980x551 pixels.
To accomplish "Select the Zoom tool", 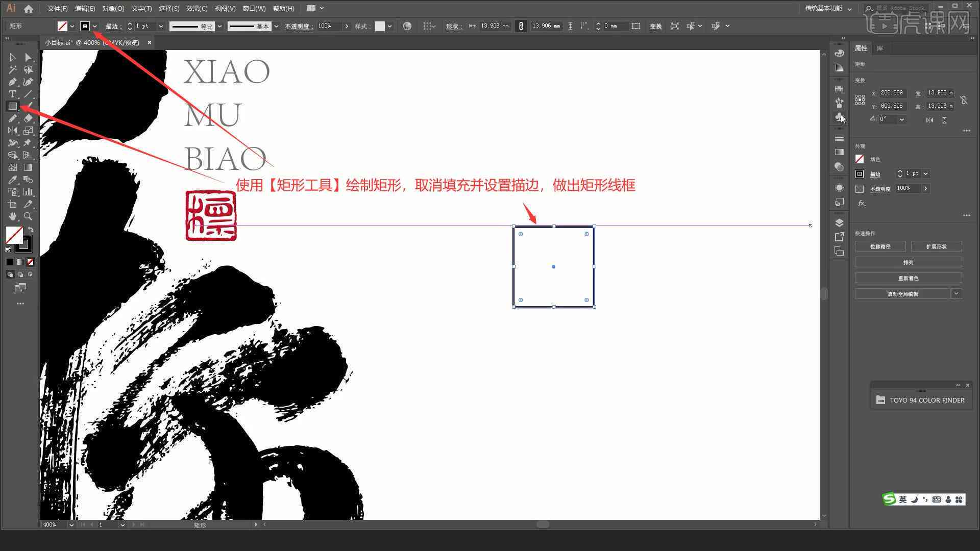I will 28,216.
